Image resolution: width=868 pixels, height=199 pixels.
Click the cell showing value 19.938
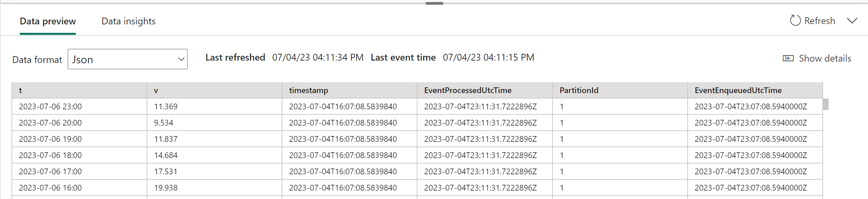click(x=166, y=188)
